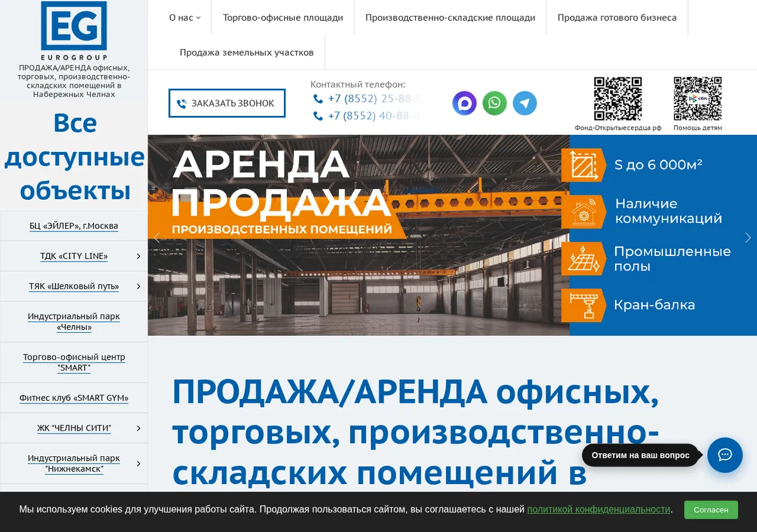Open the chat widget bubble icon
Image resolution: width=757 pixels, height=532 pixels.
725,455
